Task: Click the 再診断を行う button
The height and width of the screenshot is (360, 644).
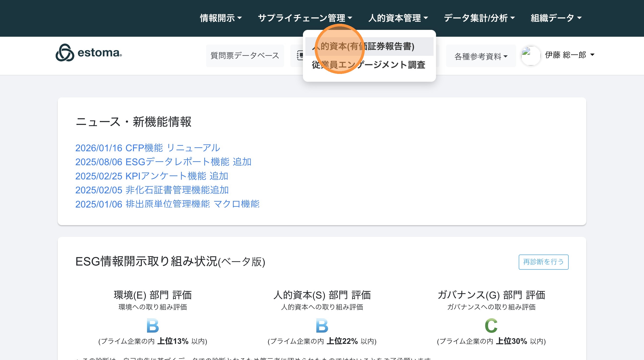Action: [x=543, y=262]
